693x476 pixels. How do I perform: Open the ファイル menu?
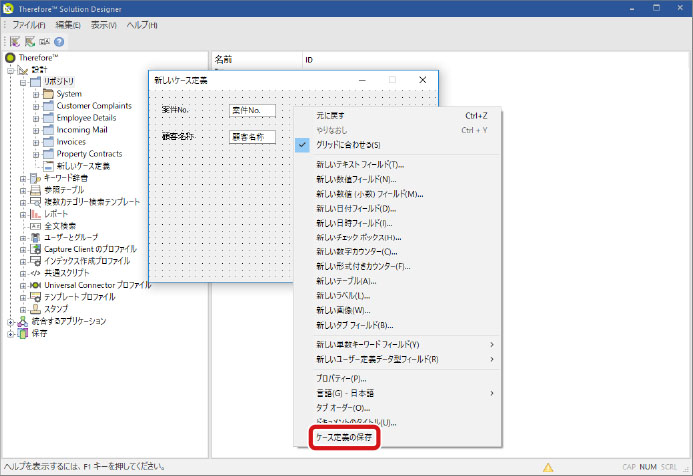(x=29, y=24)
